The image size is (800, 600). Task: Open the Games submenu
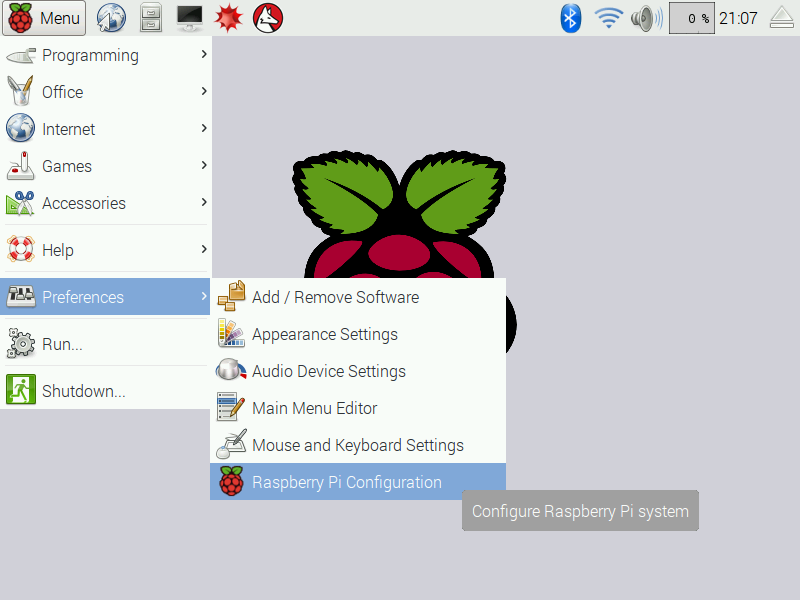(x=106, y=166)
